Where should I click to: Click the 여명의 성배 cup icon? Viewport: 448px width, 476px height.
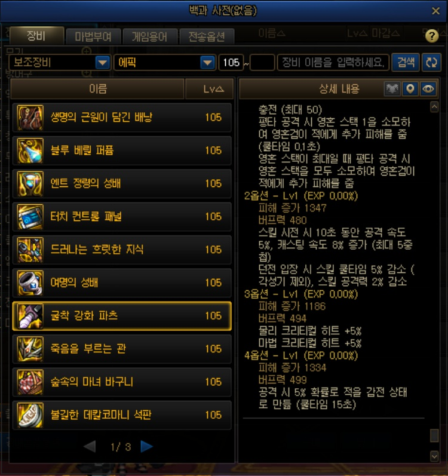(x=30, y=283)
